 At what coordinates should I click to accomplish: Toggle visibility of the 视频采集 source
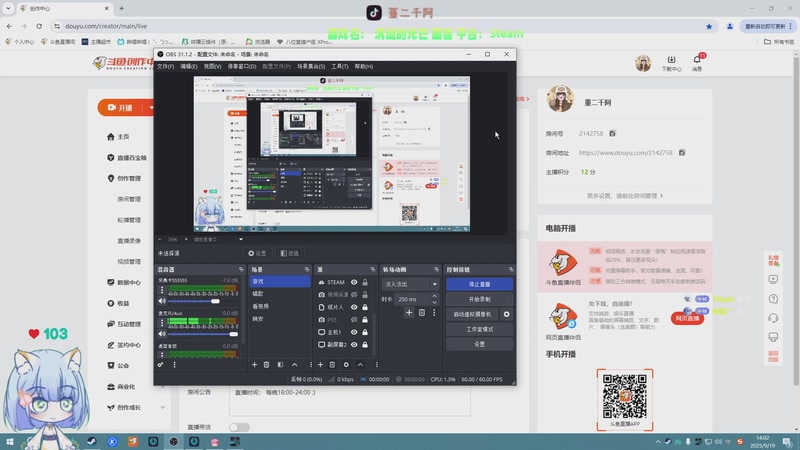click(x=354, y=294)
